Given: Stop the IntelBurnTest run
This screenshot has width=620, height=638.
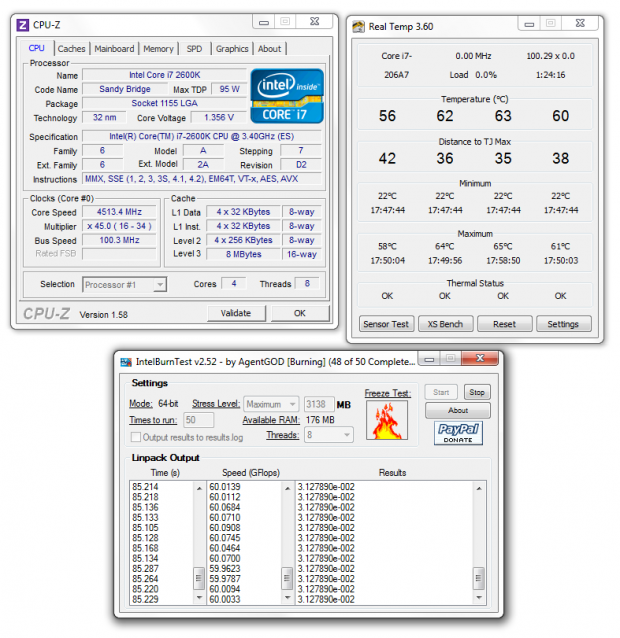Looking at the screenshot, I should (477, 392).
